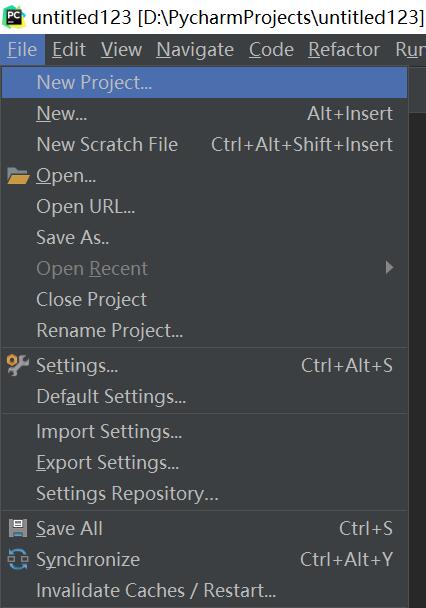Create a New Scratch File
The height and width of the screenshot is (608, 426).
point(204,145)
